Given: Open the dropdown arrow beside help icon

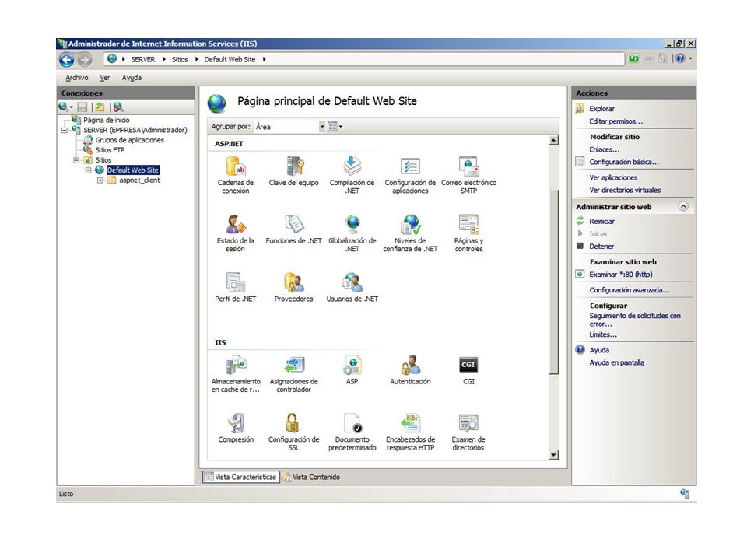Looking at the screenshot, I should 690,58.
